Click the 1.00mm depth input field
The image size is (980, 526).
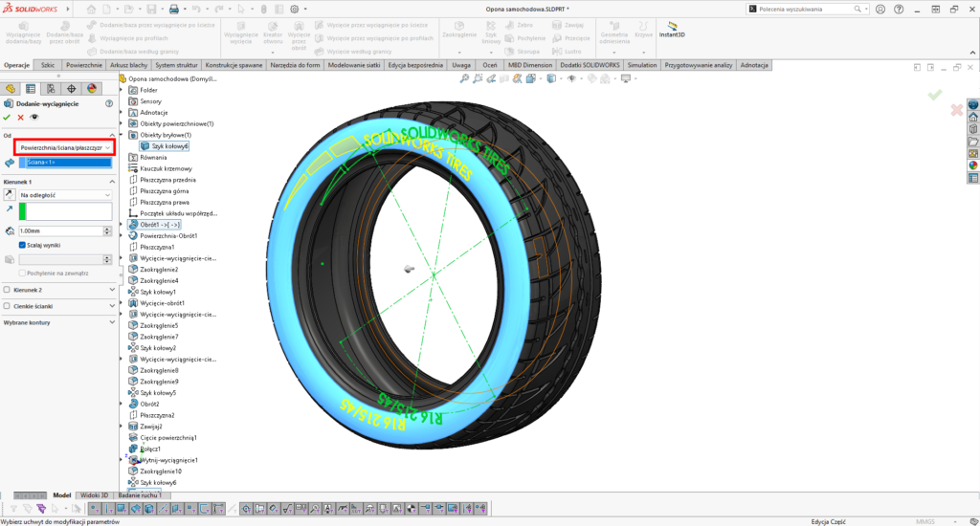click(60, 231)
